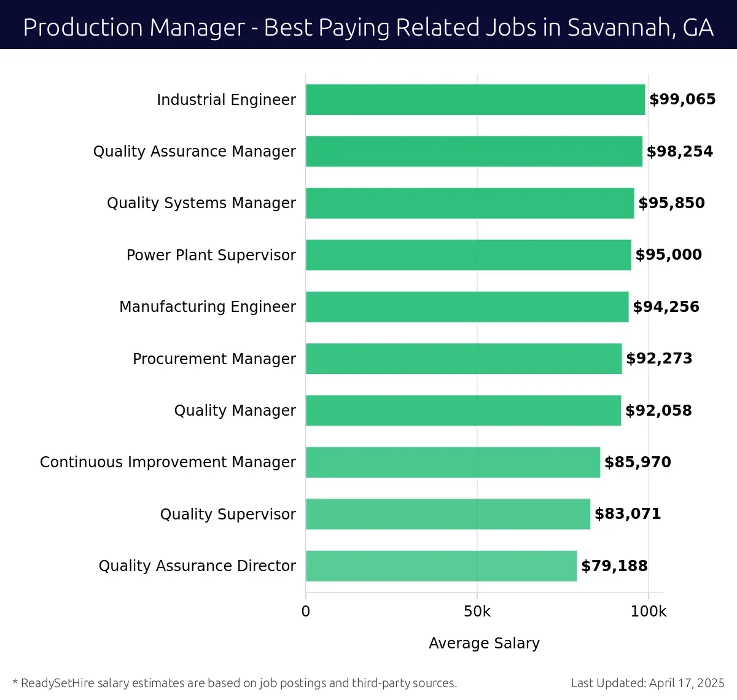Screen dimensions: 737x700
Task: Click the $95,850 salary value
Action: (671, 203)
